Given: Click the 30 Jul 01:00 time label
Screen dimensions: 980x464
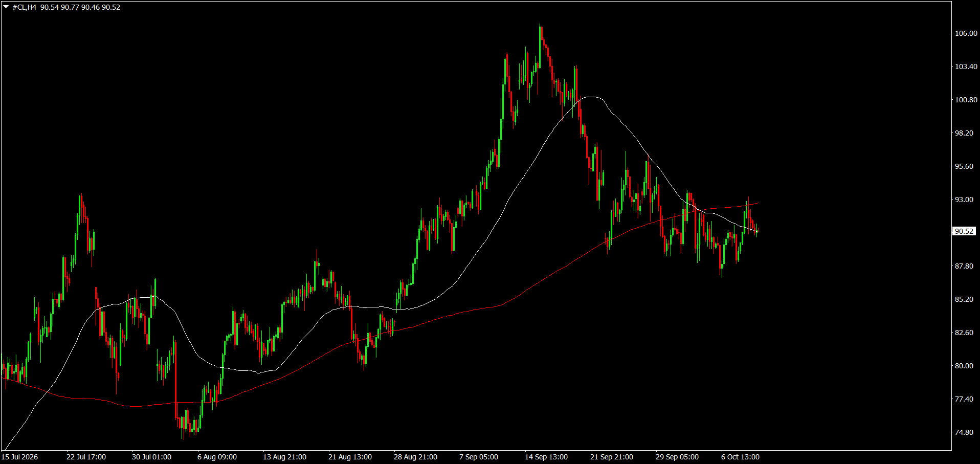Looking at the screenshot, I should (151, 457).
